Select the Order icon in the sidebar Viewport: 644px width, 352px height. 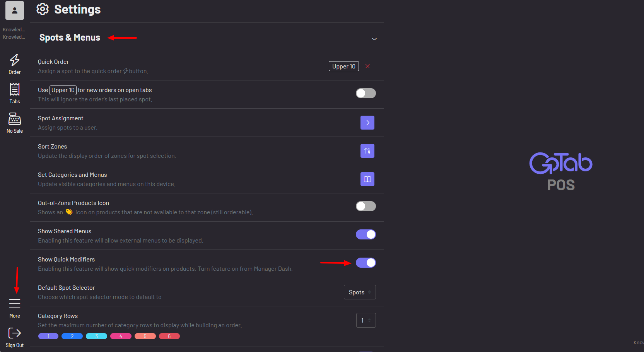[14, 63]
